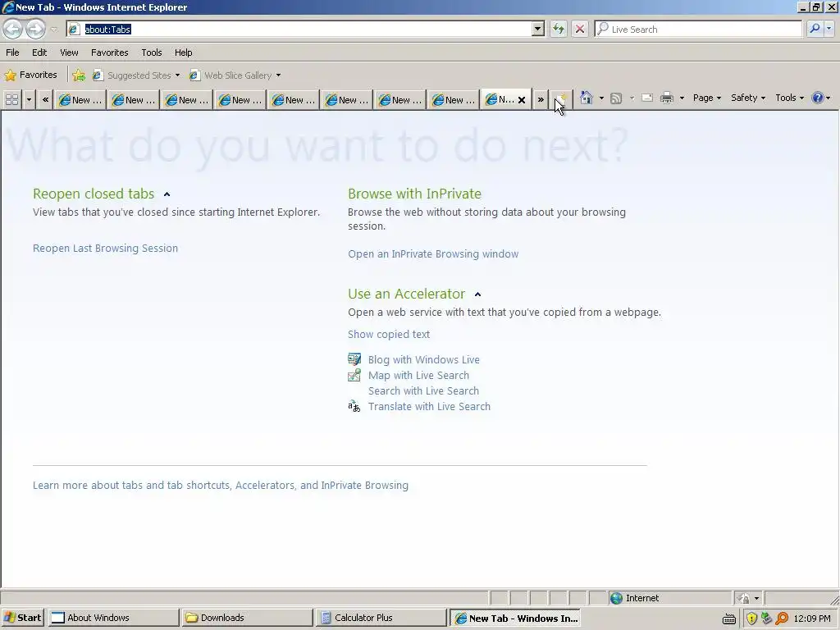Image resolution: width=840 pixels, height=630 pixels.
Task: Click the Blog with Windows Live icon
Action: (354, 359)
